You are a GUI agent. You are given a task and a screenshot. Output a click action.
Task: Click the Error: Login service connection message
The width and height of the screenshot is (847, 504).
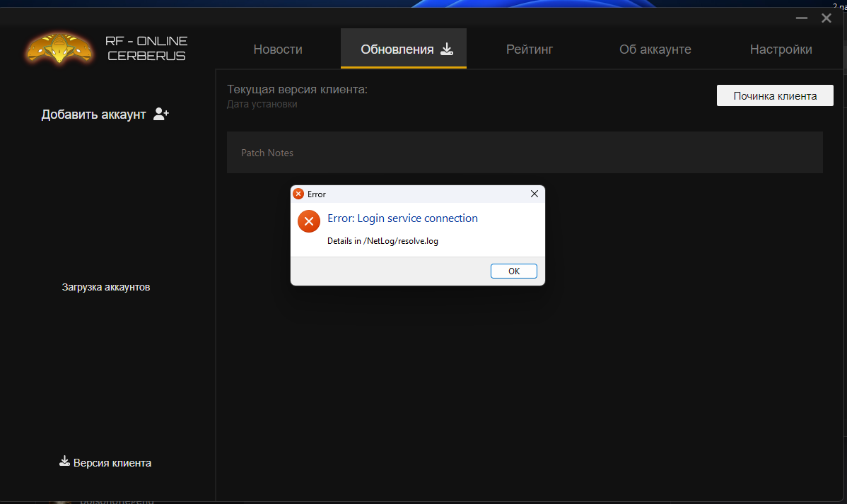click(x=402, y=218)
